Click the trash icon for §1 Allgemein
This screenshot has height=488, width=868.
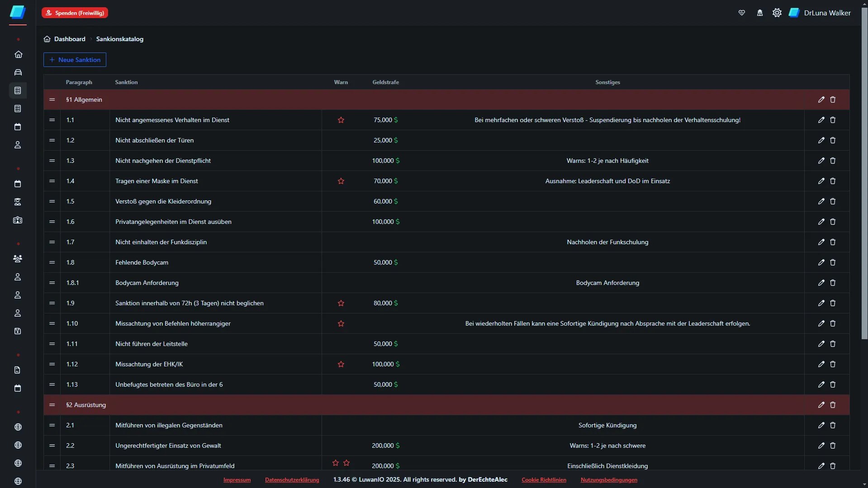point(833,99)
